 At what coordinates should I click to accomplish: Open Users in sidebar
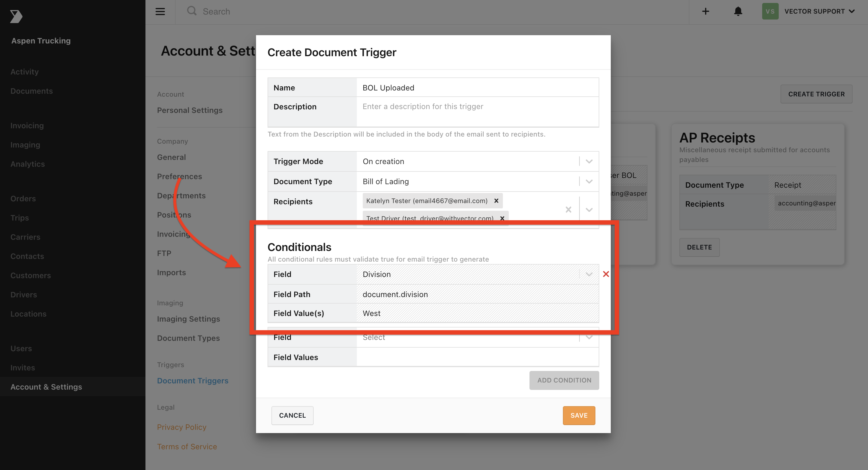click(x=21, y=349)
